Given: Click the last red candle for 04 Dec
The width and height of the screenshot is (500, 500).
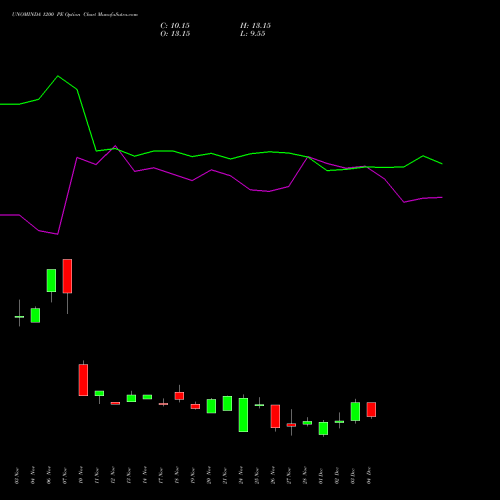Looking at the screenshot, I should (371, 409).
